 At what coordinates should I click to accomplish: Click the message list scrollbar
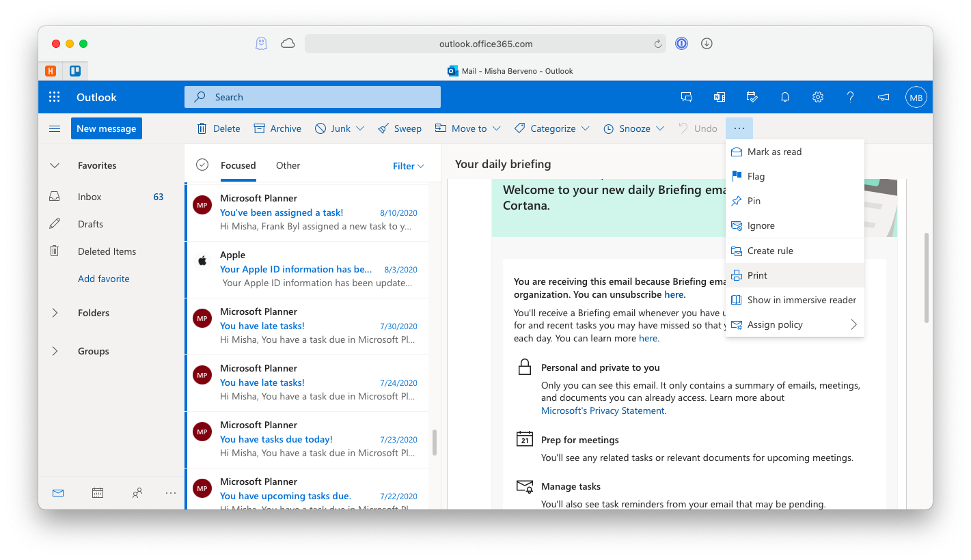click(x=434, y=443)
